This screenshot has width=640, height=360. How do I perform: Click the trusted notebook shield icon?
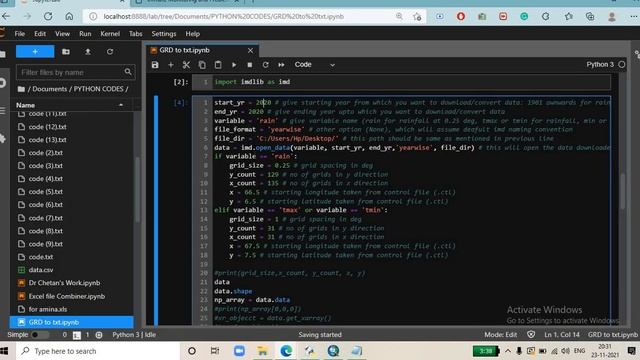pyautogui.click(x=531, y=335)
